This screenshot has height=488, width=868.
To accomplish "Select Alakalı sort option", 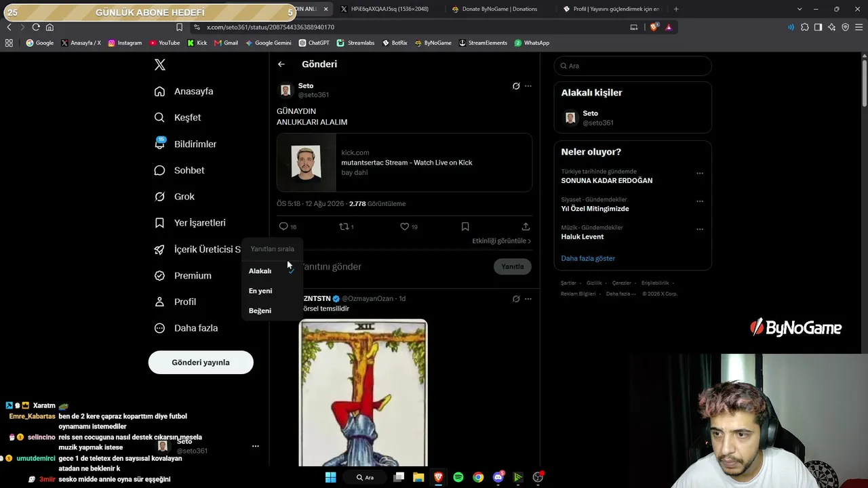I will tap(272, 271).
